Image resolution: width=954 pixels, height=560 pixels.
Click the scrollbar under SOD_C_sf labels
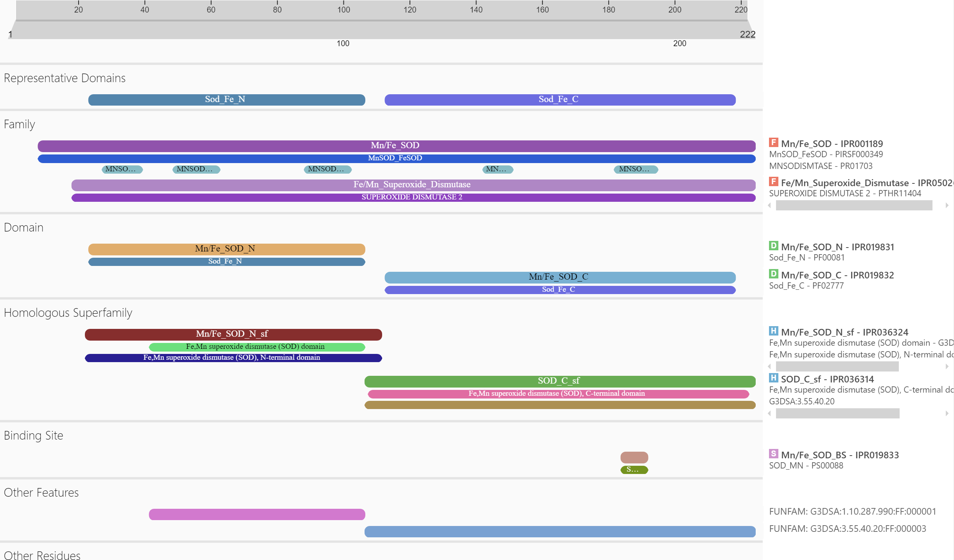[x=837, y=413]
